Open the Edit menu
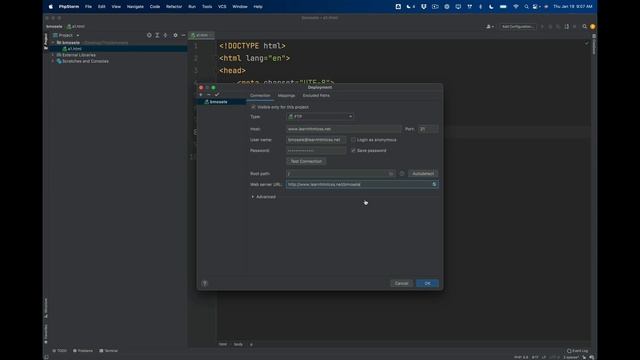The width and height of the screenshot is (640, 360). [x=102, y=7]
